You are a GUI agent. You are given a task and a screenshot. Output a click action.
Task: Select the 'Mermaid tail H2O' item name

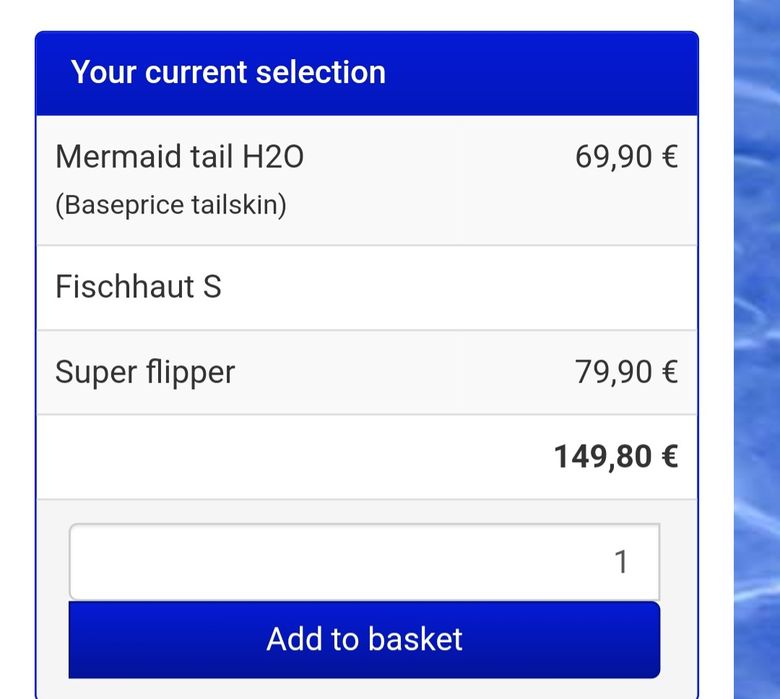[x=179, y=157]
